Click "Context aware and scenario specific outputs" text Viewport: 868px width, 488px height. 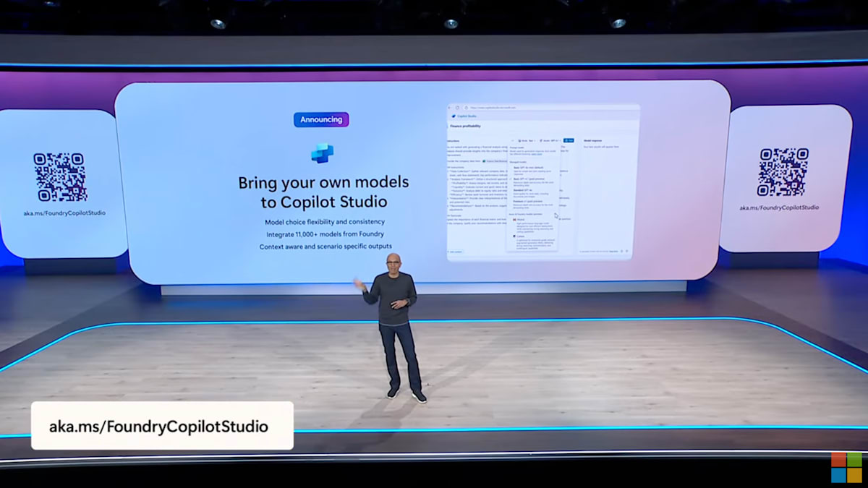point(325,247)
